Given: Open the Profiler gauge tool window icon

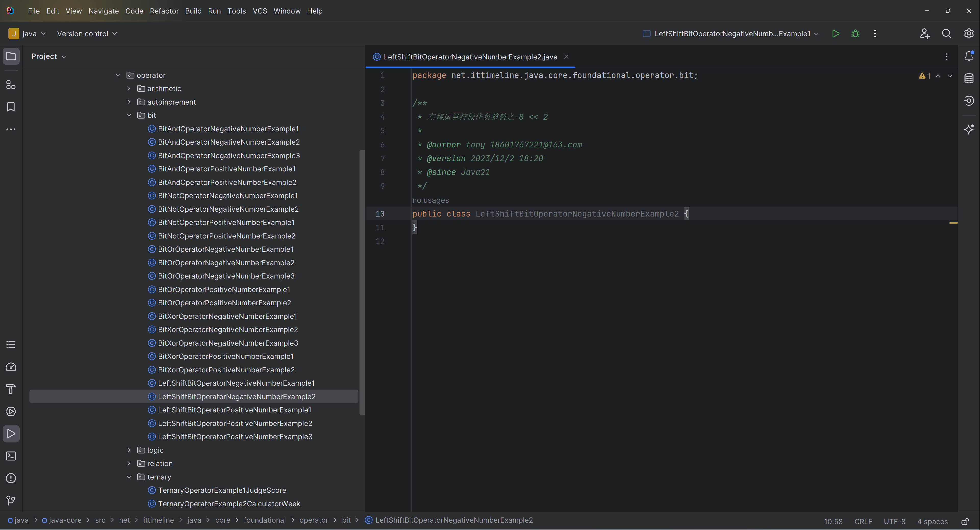Looking at the screenshot, I should (x=11, y=367).
